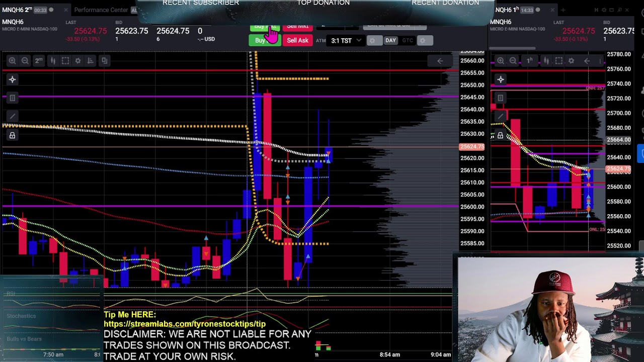Open ATM strategy settings gear
Screen dimensions: 644x362
click(x=374, y=40)
